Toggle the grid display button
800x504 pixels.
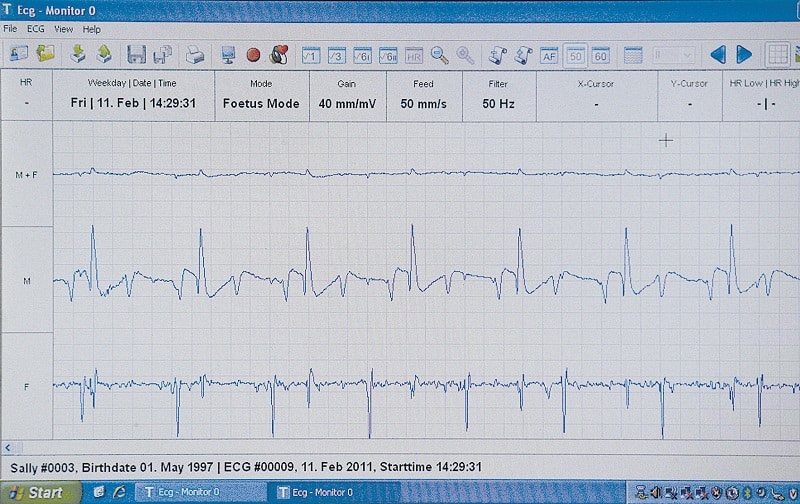[x=777, y=55]
